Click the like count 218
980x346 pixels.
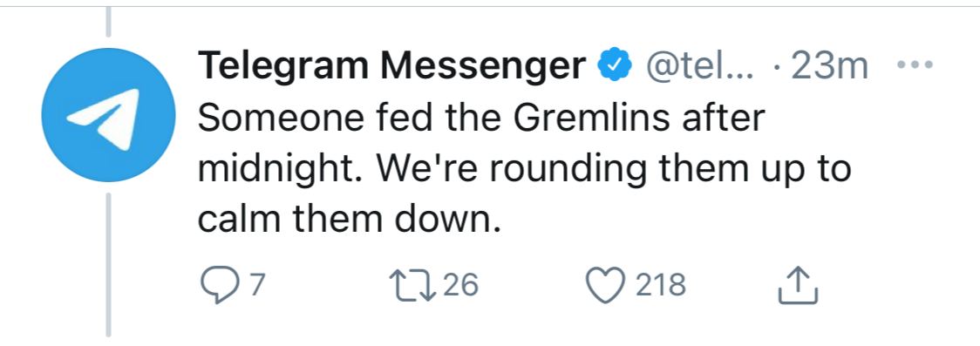[661, 285]
